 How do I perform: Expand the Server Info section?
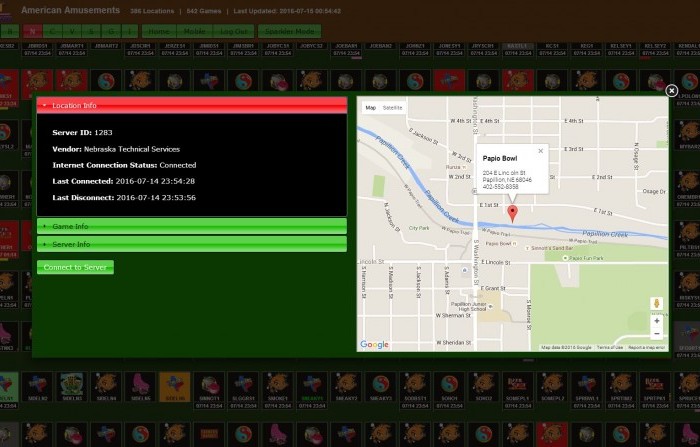tap(191, 243)
